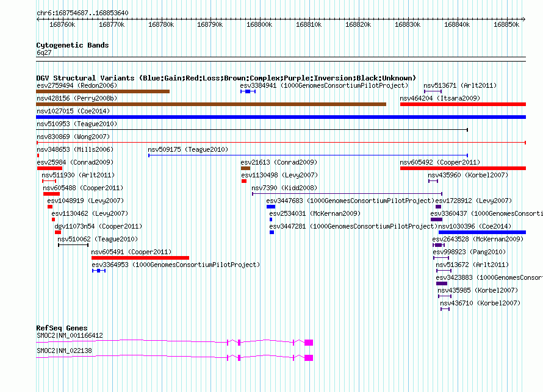Select the esv1728912 (Levy2007) label
Screen dimensions: 543x392
473,201
